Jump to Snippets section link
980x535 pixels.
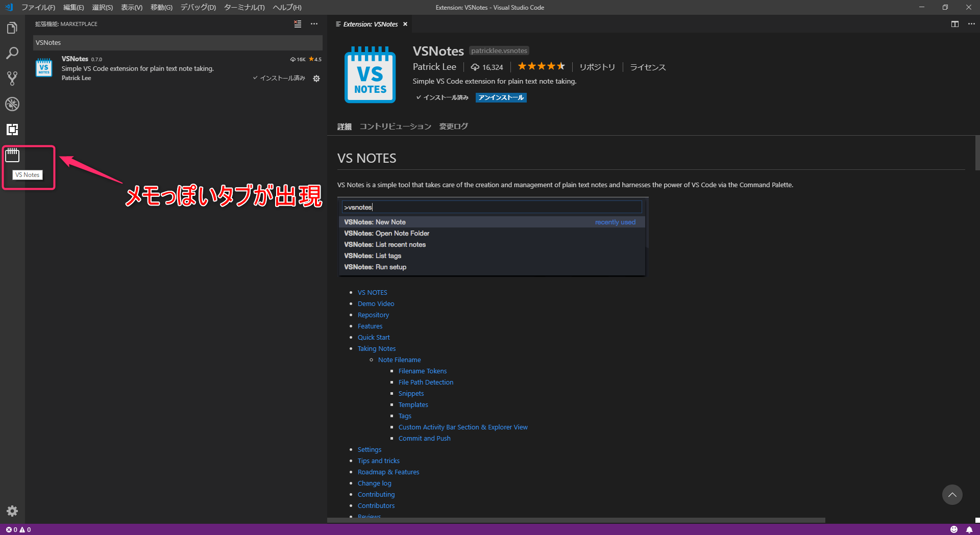point(411,394)
